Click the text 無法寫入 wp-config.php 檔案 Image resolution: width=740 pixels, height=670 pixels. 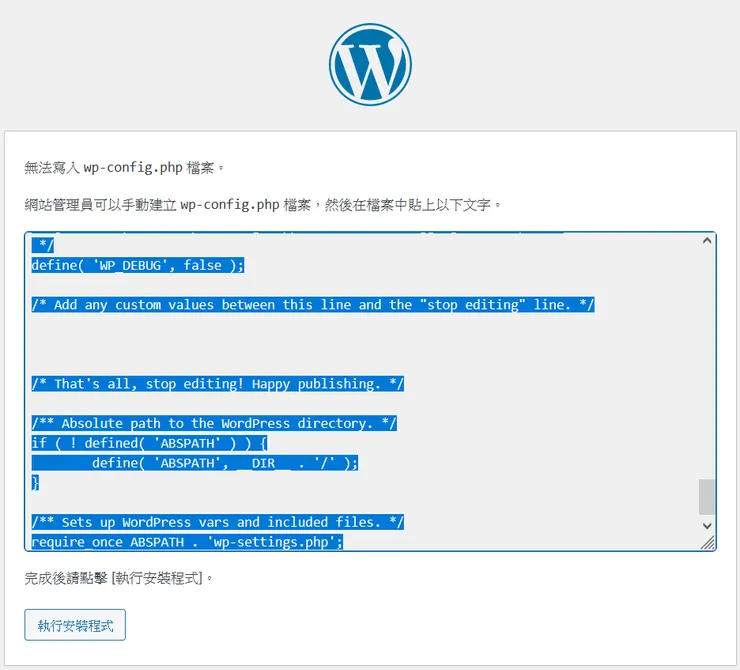click(125, 168)
